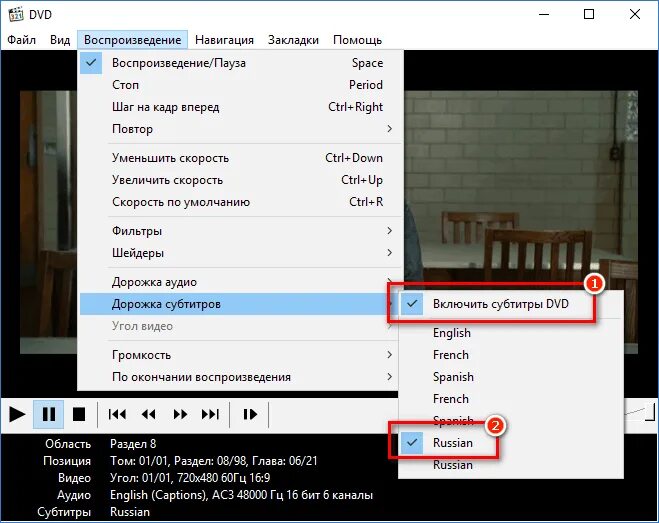Toggle Воспроизведение/Пауза menu item
Screen dimensions: 659x523
point(240,63)
